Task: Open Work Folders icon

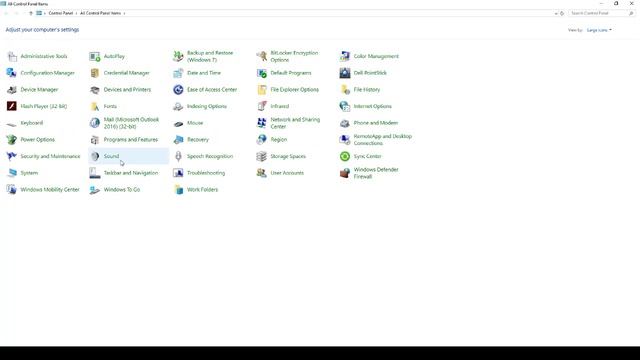Action: pyautogui.click(x=178, y=190)
